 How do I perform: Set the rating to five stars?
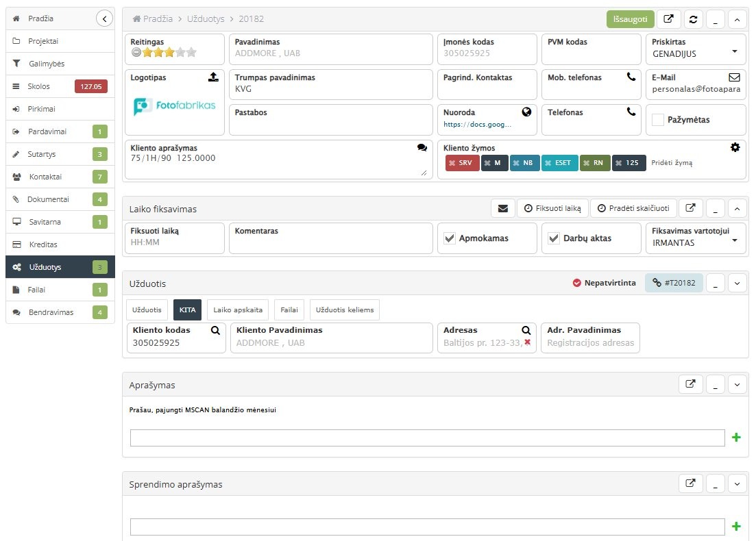coord(191,52)
